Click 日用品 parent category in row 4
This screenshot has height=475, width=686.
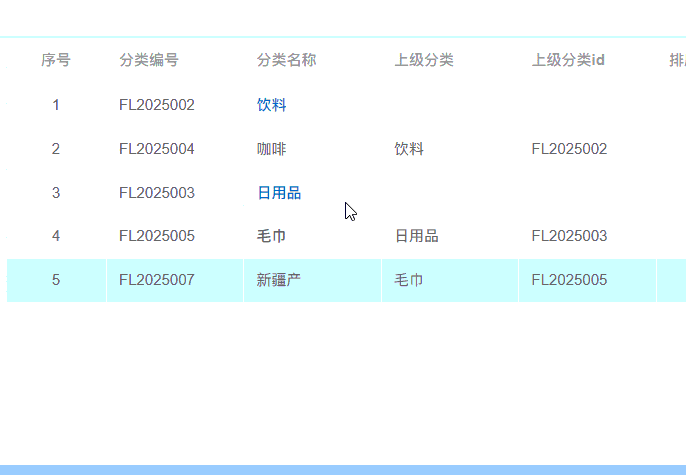point(416,236)
